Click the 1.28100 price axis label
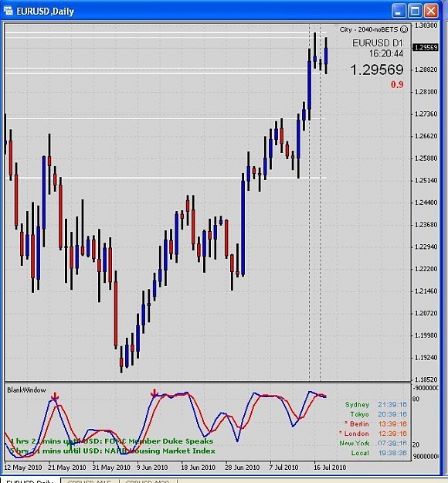The height and width of the screenshot is (483, 448). (x=426, y=92)
